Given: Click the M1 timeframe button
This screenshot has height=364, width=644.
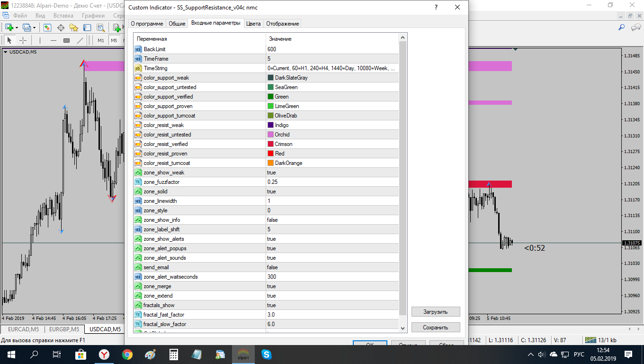Looking at the screenshot, I should click(101, 40).
